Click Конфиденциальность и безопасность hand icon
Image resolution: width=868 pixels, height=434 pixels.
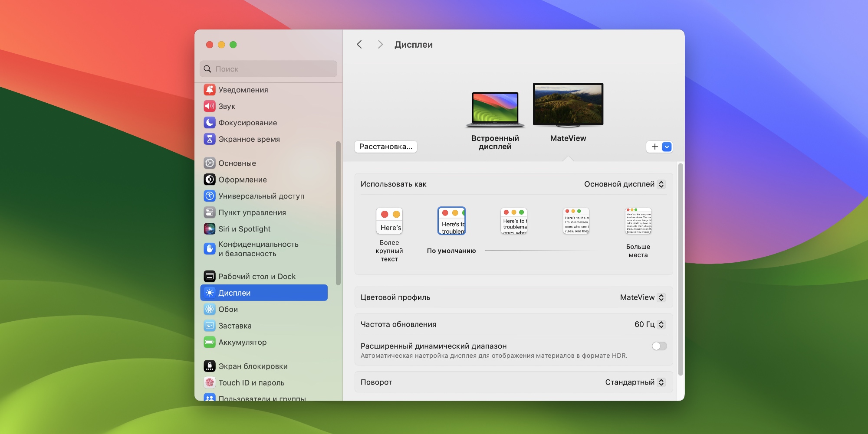click(210, 249)
